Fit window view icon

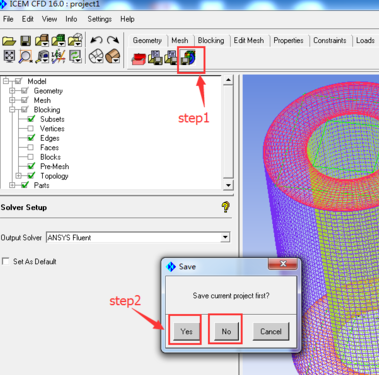click(x=9, y=56)
